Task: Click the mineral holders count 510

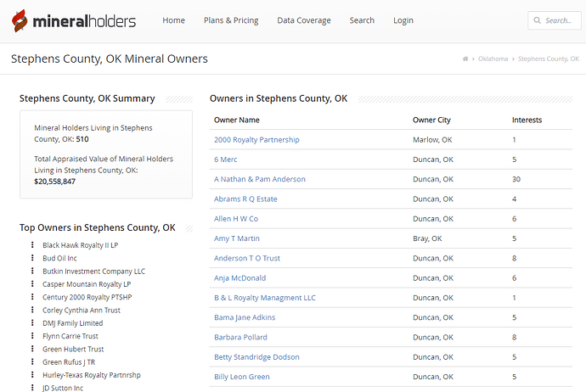Action: coord(82,139)
